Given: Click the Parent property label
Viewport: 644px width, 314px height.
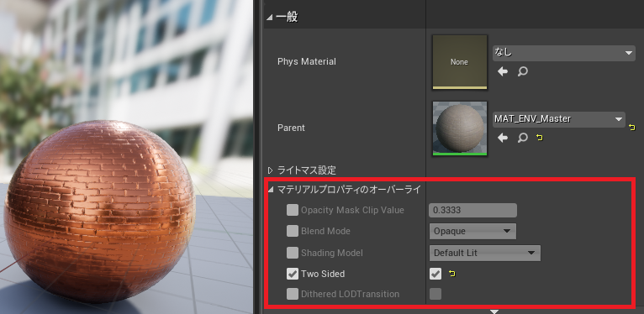Looking at the screenshot, I should pos(291,128).
